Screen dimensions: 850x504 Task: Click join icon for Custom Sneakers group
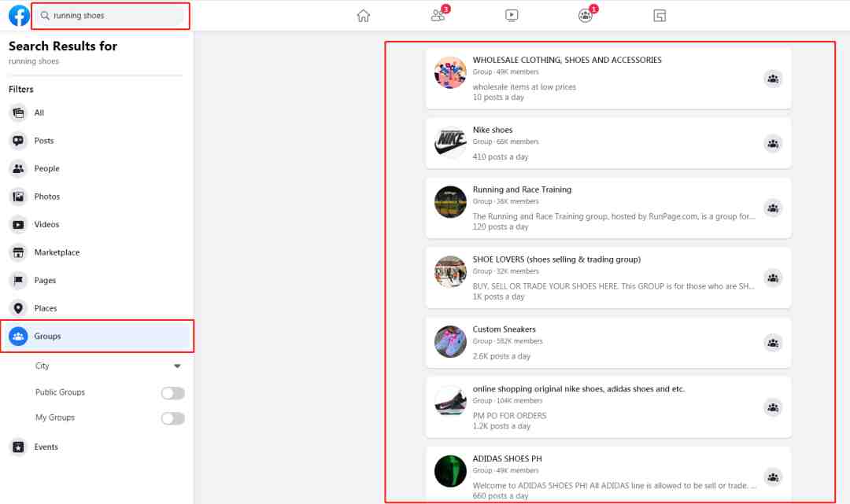pos(773,343)
